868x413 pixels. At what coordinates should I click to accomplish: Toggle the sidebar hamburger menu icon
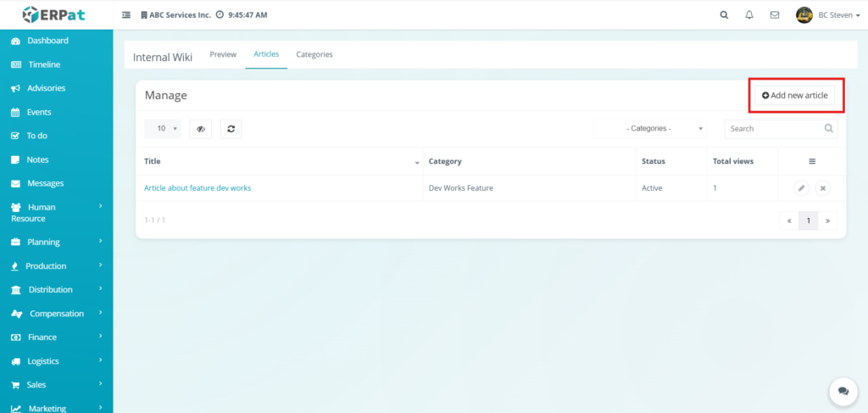pos(126,14)
